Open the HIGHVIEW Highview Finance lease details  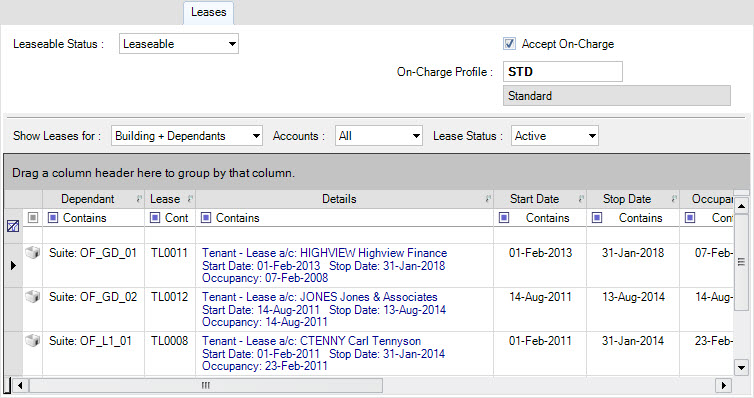pyautogui.click(x=325, y=253)
